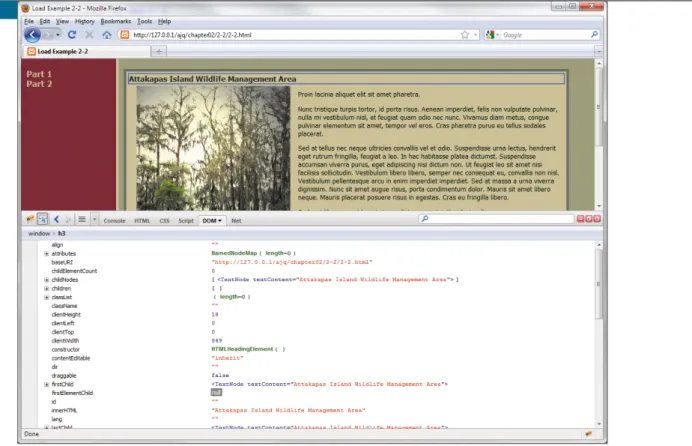This screenshot has height=446, width=692.
Task: Click the web page's vertical scrollbar
Action: point(599,135)
